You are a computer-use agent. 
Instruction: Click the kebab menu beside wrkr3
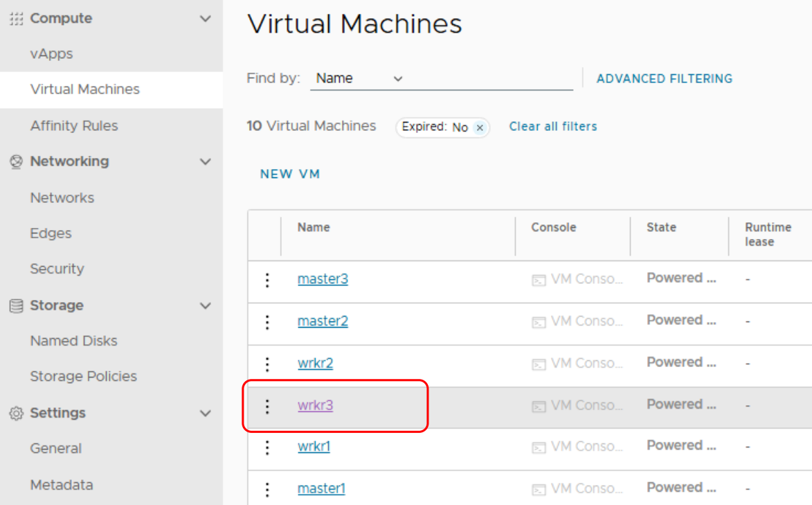267,407
